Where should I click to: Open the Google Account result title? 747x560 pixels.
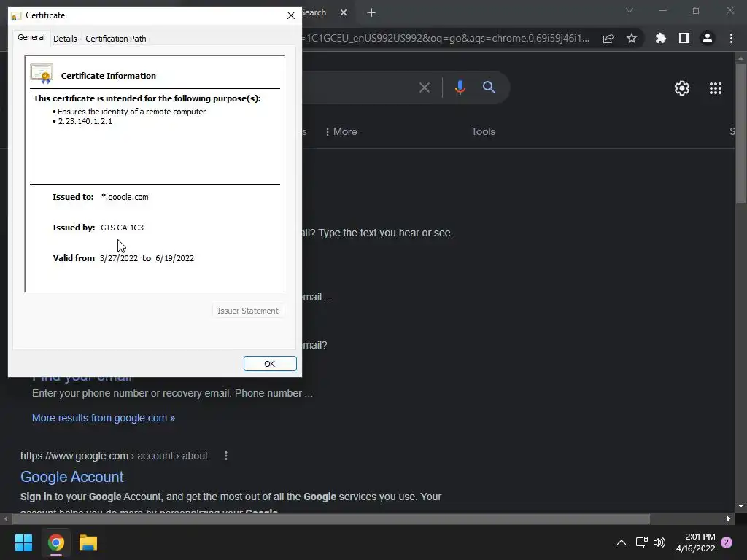[x=72, y=477]
